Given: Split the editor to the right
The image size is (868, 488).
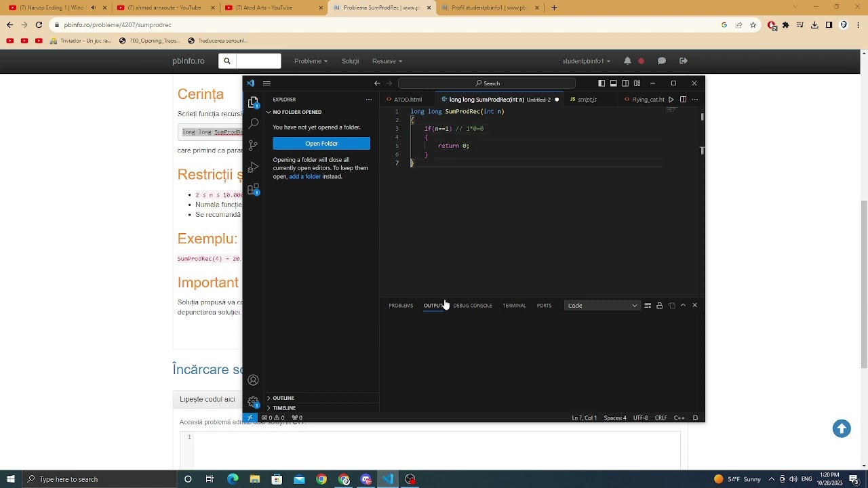Looking at the screenshot, I should click(x=683, y=100).
